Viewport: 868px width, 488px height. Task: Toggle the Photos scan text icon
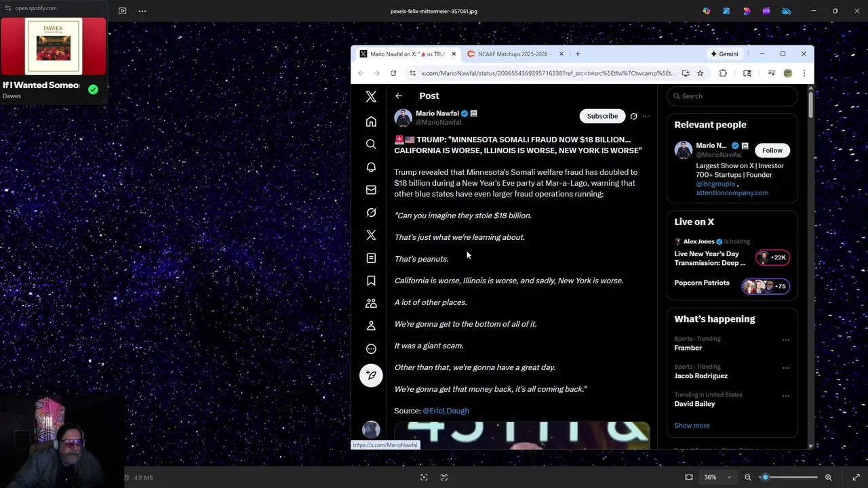[444, 477]
